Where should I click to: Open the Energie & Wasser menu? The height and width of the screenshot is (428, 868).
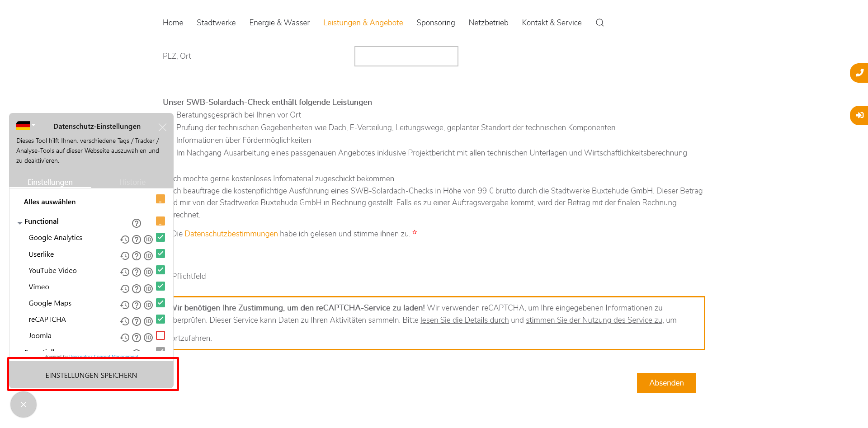[279, 23]
